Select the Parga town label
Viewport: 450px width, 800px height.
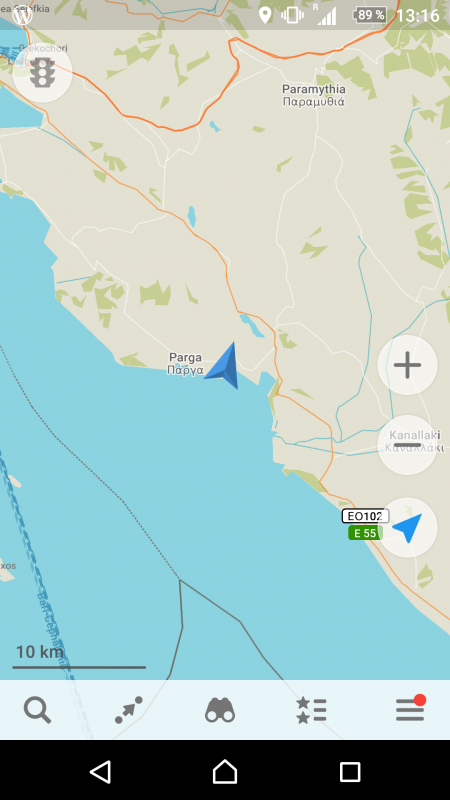click(186, 364)
